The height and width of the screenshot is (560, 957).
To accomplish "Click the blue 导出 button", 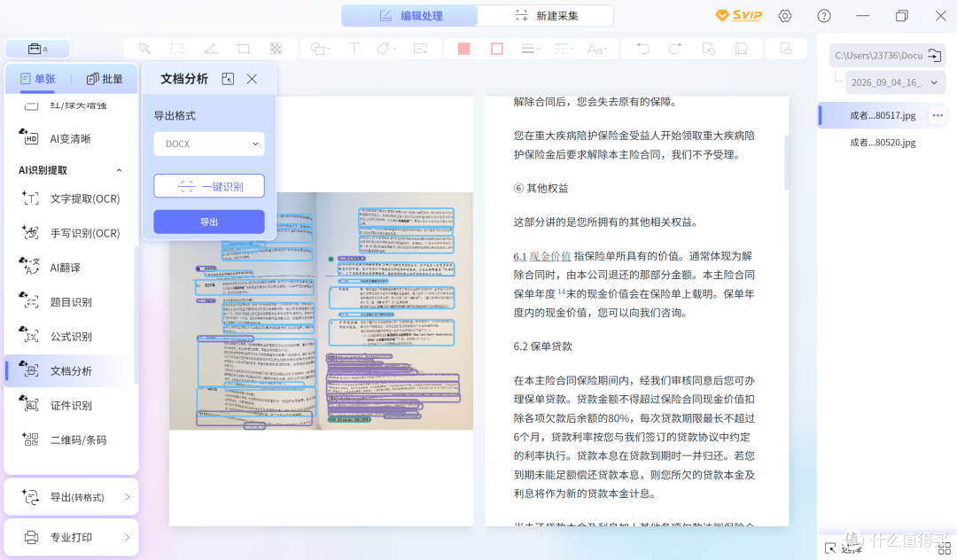I will pos(209,222).
